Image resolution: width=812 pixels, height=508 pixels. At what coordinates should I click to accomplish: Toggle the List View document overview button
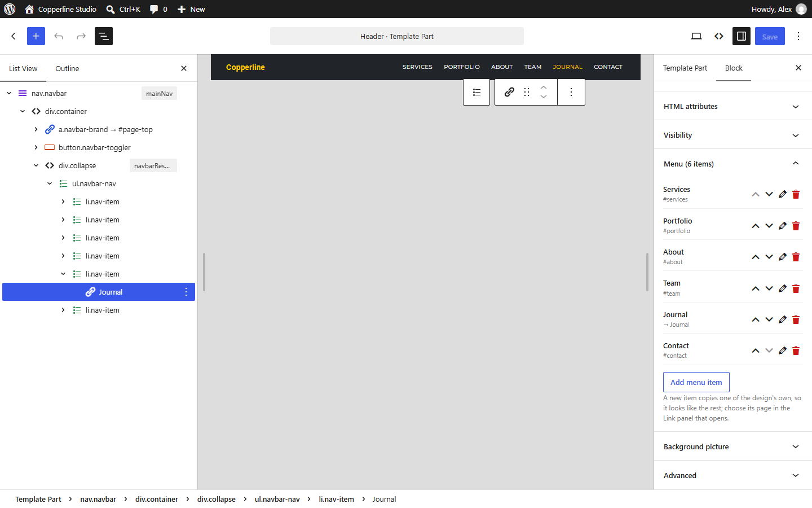104,36
